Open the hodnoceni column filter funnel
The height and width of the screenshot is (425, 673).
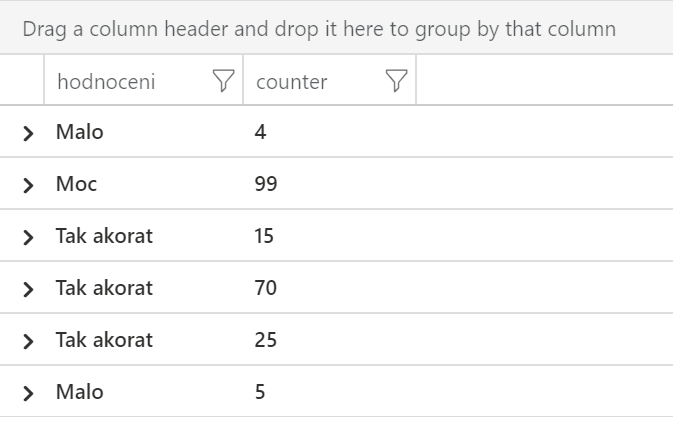pos(224,81)
